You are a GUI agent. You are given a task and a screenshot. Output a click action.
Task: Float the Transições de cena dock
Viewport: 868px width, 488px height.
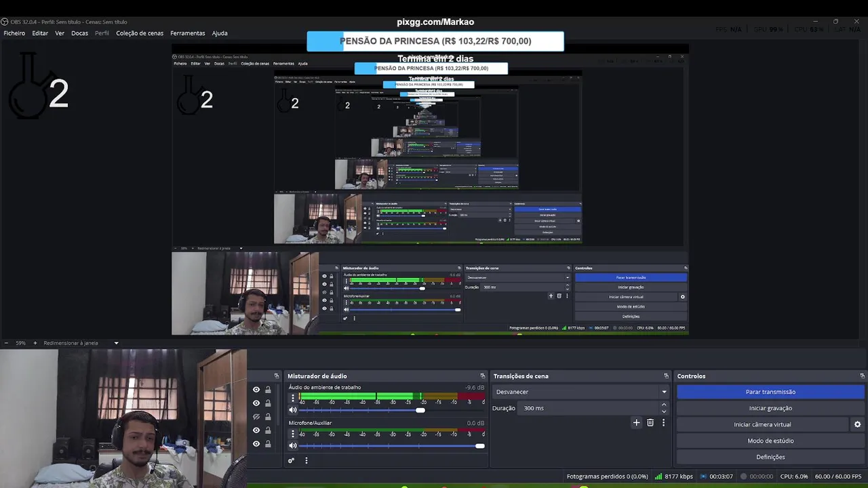pyautogui.click(x=666, y=376)
